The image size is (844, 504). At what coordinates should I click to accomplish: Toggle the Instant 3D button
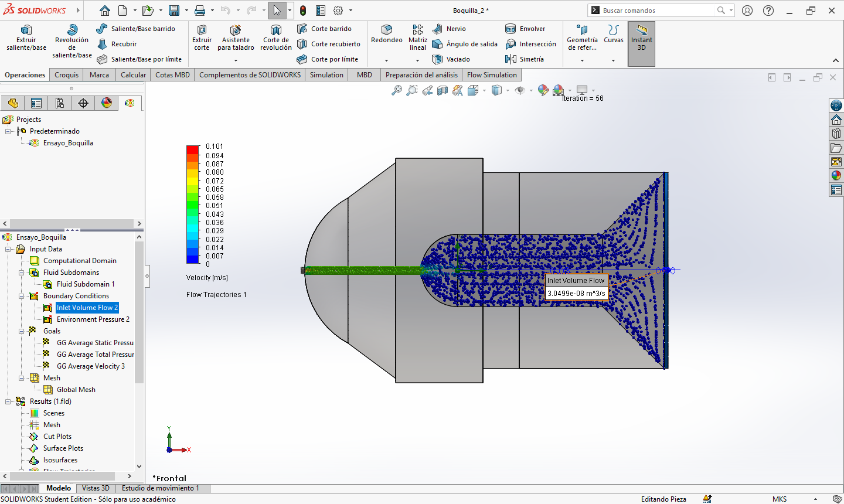[x=642, y=44]
